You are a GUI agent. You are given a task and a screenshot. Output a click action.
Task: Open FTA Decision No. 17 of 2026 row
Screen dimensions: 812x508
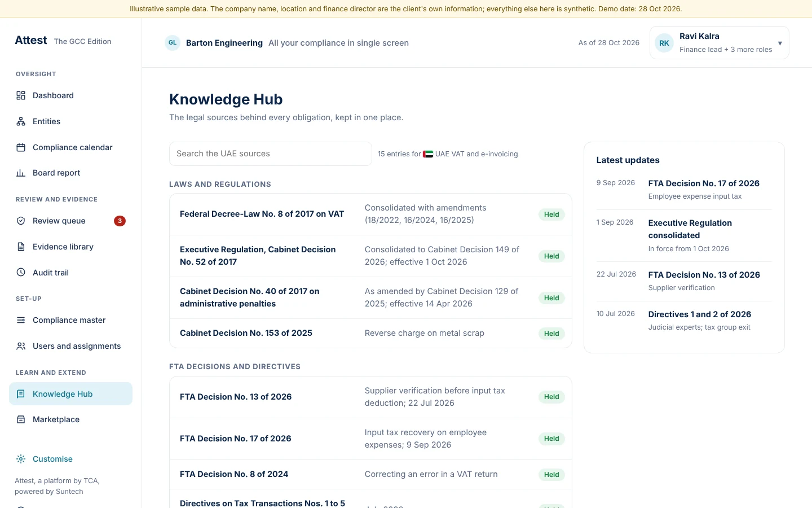(370, 439)
